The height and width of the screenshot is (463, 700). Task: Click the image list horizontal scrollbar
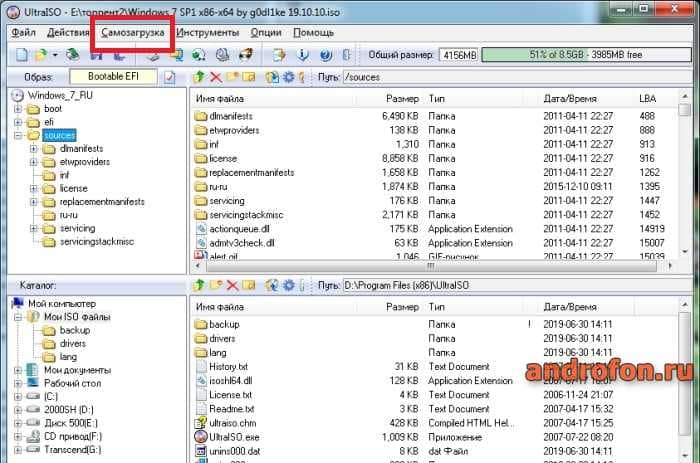click(432, 266)
